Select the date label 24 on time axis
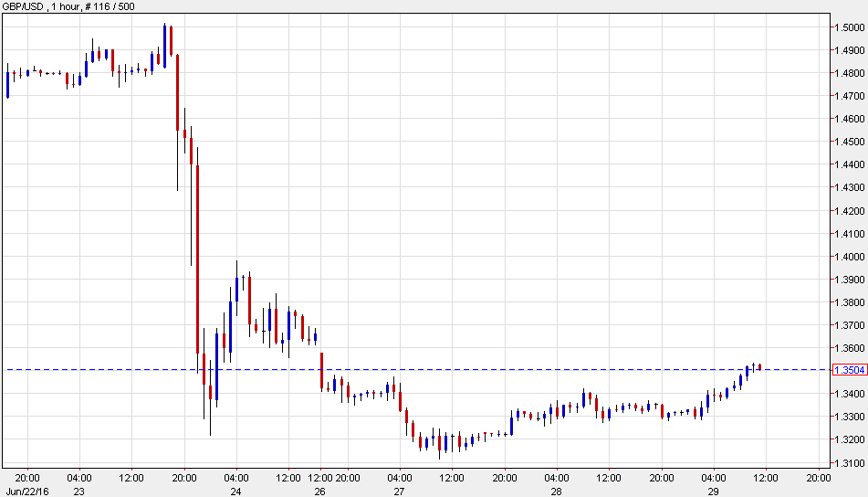Screen dimensions: 868x497 tap(235, 492)
